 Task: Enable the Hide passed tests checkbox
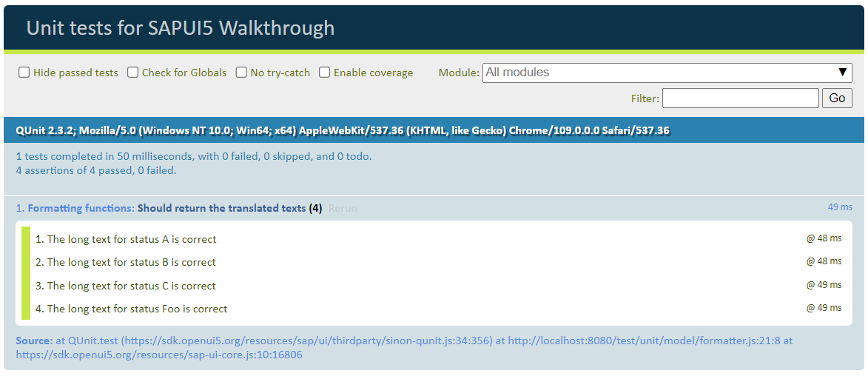pos(24,73)
